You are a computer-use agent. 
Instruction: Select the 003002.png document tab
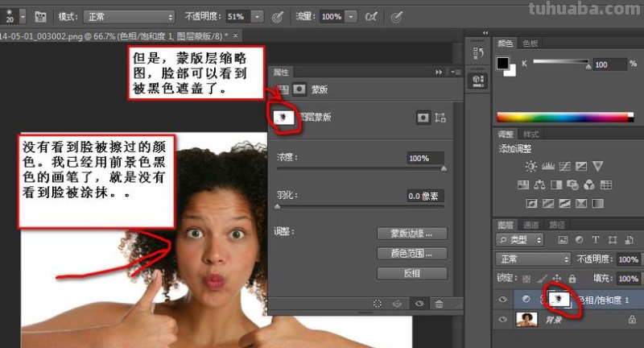click(x=119, y=36)
